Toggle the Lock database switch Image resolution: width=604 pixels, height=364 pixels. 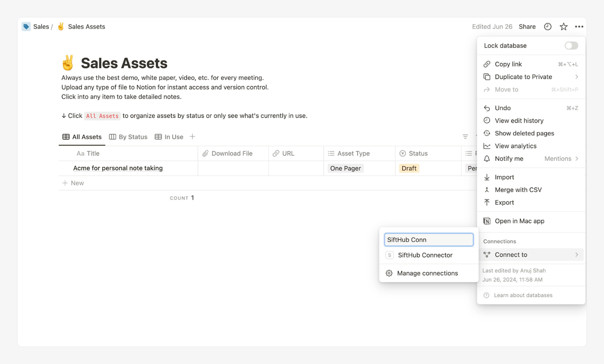(571, 46)
